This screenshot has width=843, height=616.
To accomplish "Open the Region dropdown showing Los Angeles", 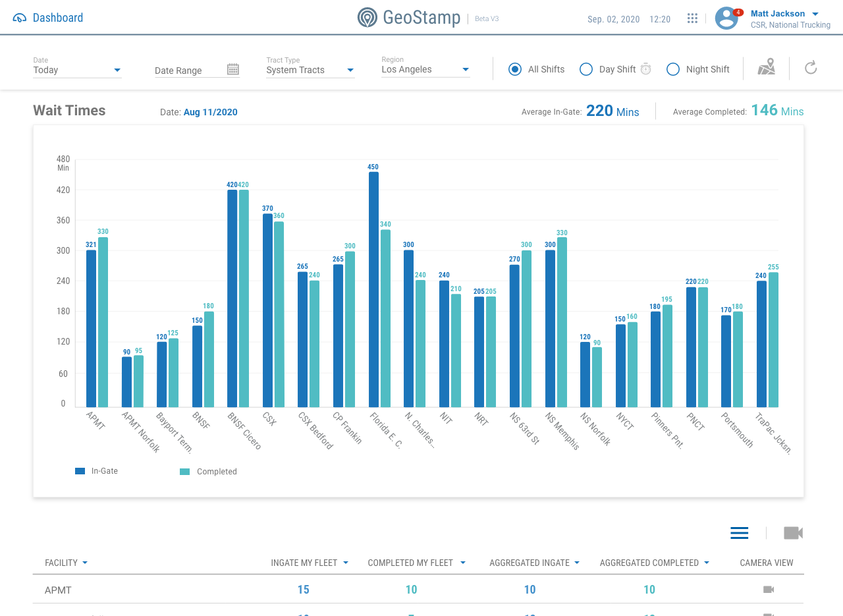I will pos(425,69).
